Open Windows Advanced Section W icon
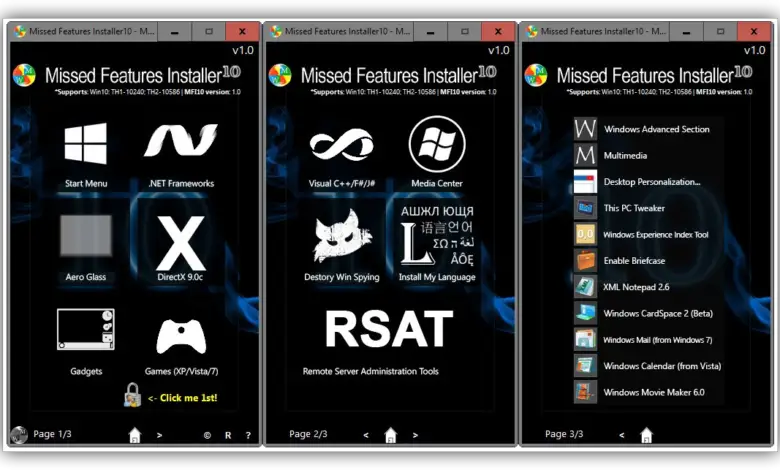Screen dimensions: 780x470 585,129
